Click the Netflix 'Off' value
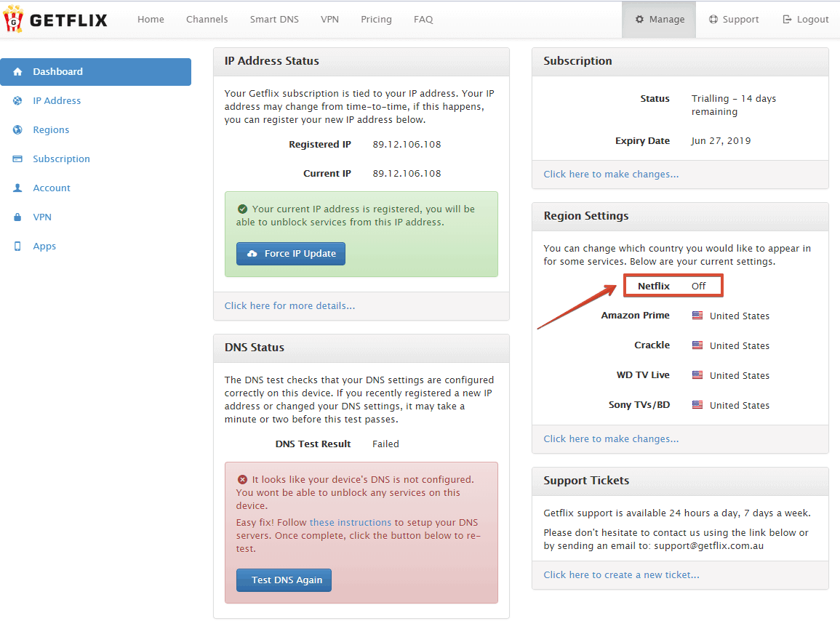Viewport: 840px width, 637px height. [x=699, y=286]
